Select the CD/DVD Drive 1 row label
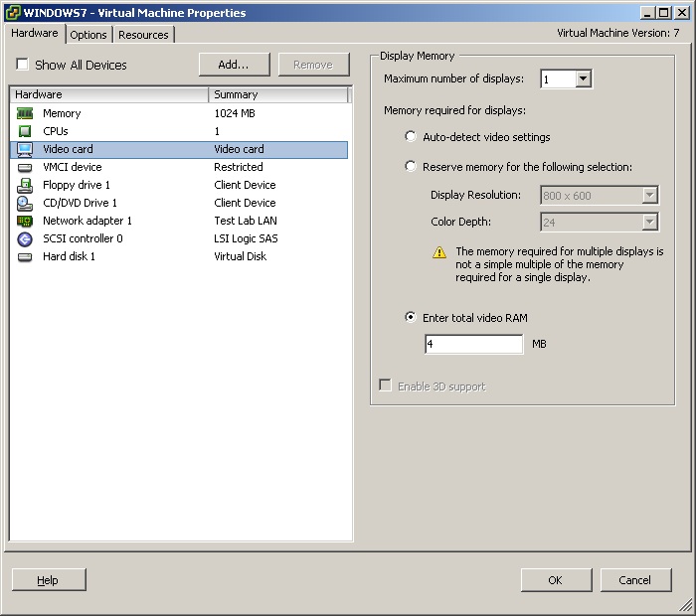Viewport: 696px width, 616px height. (x=80, y=203)
